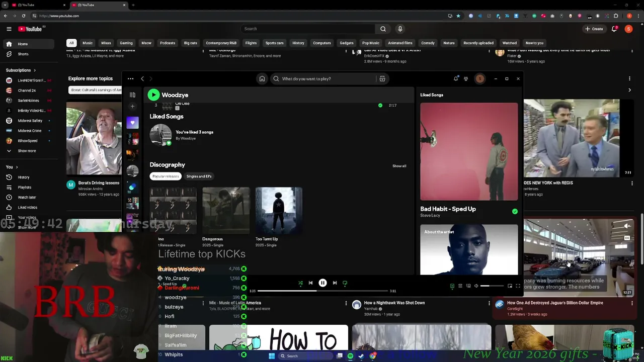Open options for Nighthawk video
The width and height of the screenshot is (644, 362).
489,303
